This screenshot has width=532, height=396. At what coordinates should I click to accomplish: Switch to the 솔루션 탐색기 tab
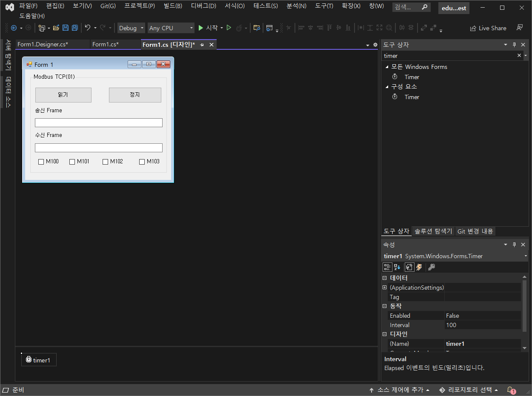[433, 231]
